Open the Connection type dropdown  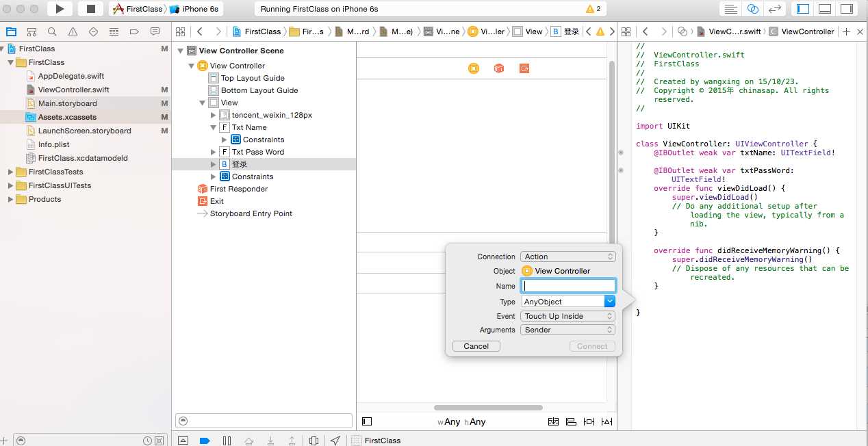tap(567, 257)
